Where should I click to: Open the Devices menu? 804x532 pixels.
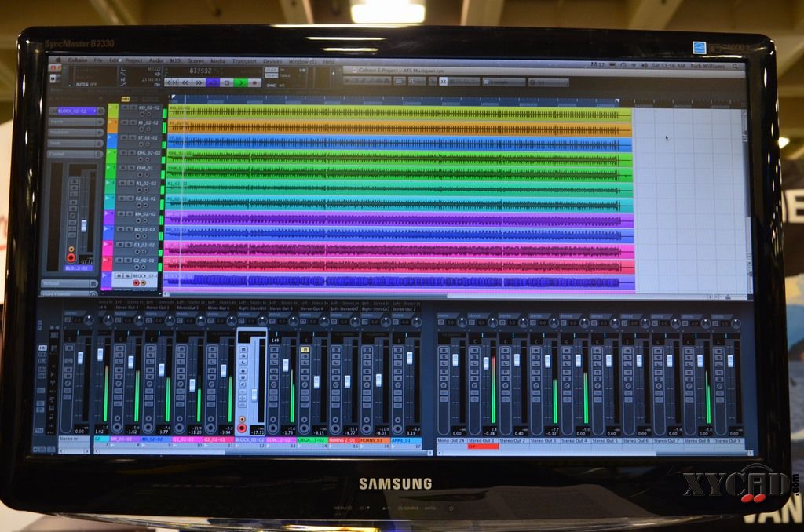272,61
